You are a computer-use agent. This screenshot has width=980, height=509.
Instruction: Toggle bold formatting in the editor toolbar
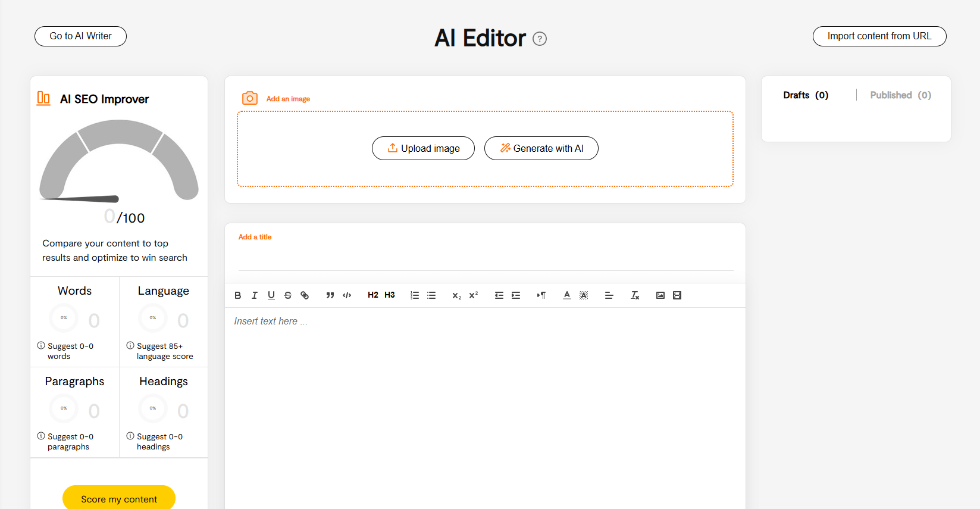click(x=238, y=295)
